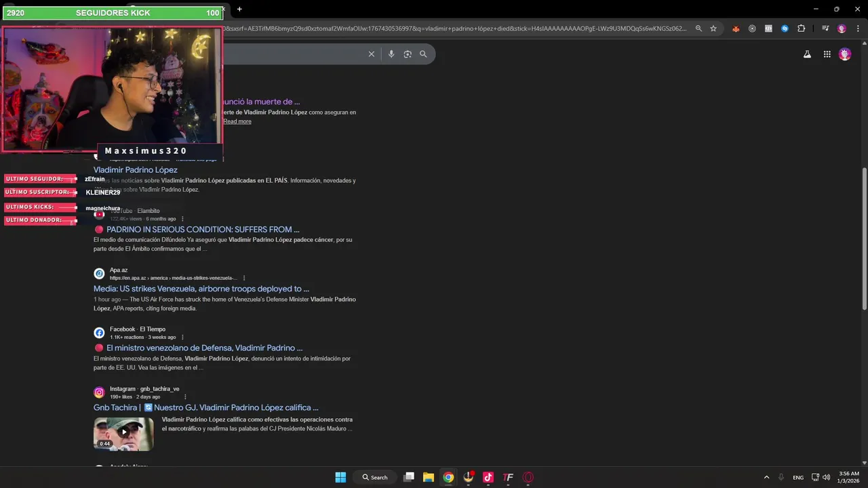
Task: Click the zoom indicator in address bar
Action: tap(698, 28)
